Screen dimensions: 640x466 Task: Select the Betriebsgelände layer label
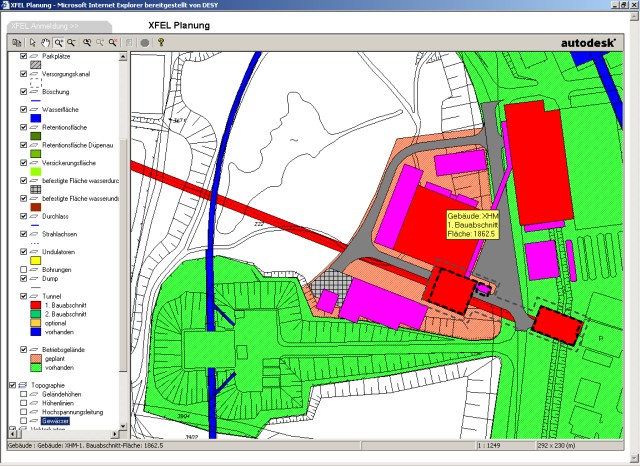coord(63,350)
